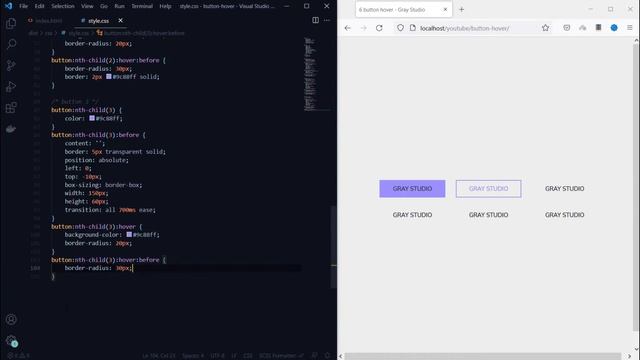640x360 pixels.
Task: Click the dark bookmark-shaped extension icon in toolbar
Action: point(598,28)
